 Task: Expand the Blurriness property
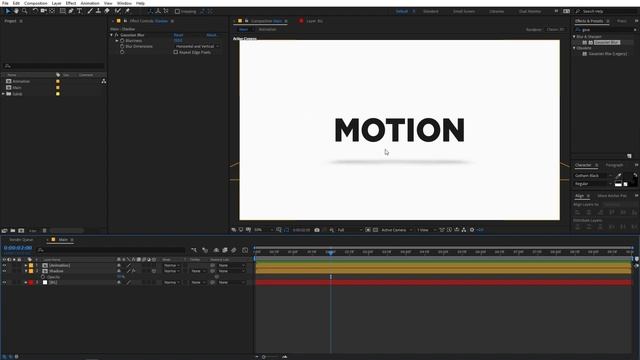tap(117, 41)
